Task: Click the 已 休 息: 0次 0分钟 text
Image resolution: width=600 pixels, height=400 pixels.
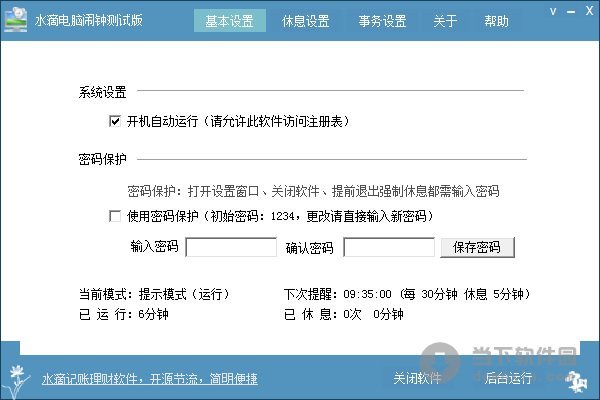Action: (344, 314)
